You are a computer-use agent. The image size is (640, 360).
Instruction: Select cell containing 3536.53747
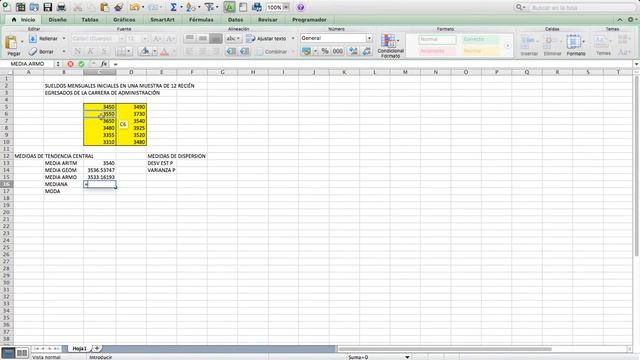100,170
